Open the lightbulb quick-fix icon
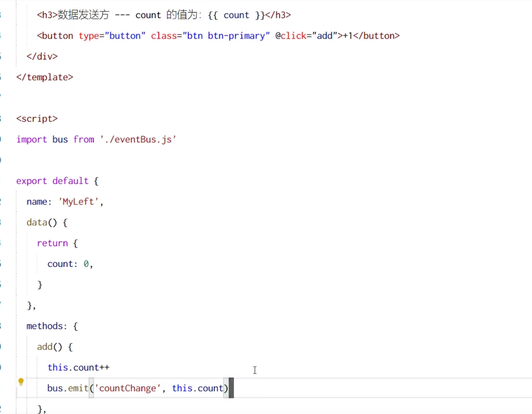 pyautogui.click(x=21, y=382)
